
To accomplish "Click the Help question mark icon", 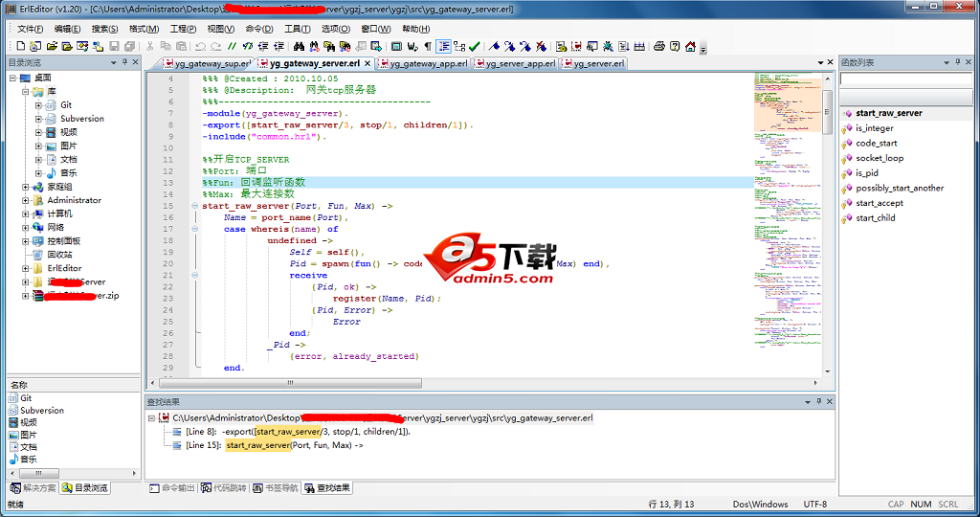I will click(x=675, y=46).
